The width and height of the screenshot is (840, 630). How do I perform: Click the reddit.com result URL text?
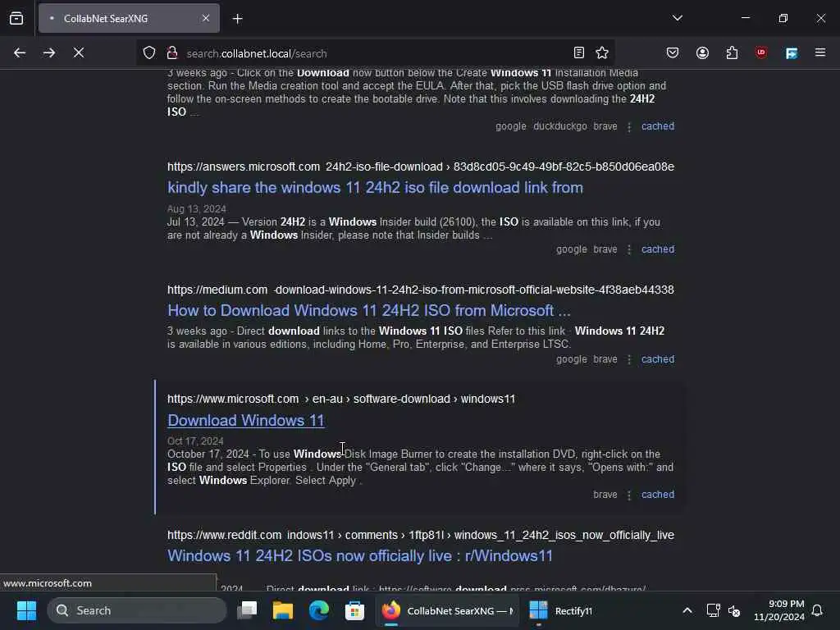tap(421, 535)
